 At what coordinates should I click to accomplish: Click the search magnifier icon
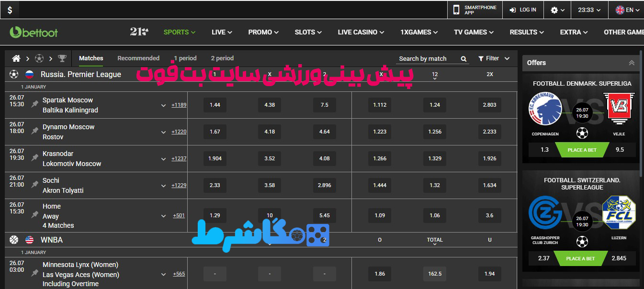point(463,59)
